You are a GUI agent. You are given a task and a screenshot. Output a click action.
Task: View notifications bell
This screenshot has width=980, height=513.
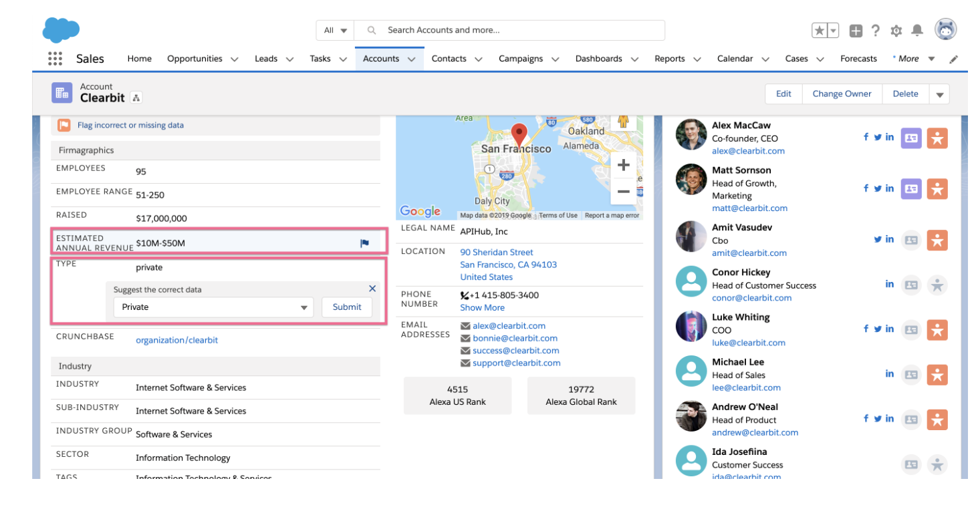click(x=917, y=30)
